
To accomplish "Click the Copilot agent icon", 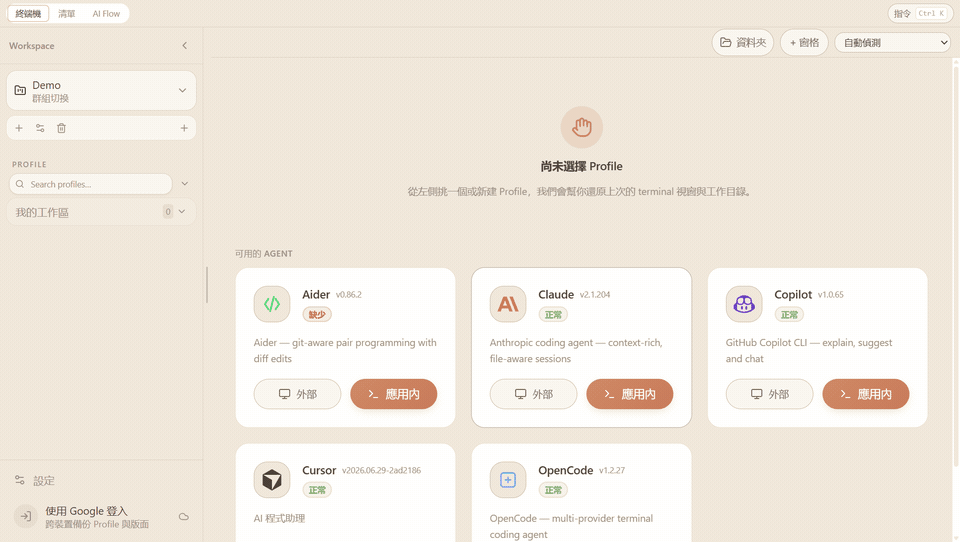I will click(x=744, y=304).
